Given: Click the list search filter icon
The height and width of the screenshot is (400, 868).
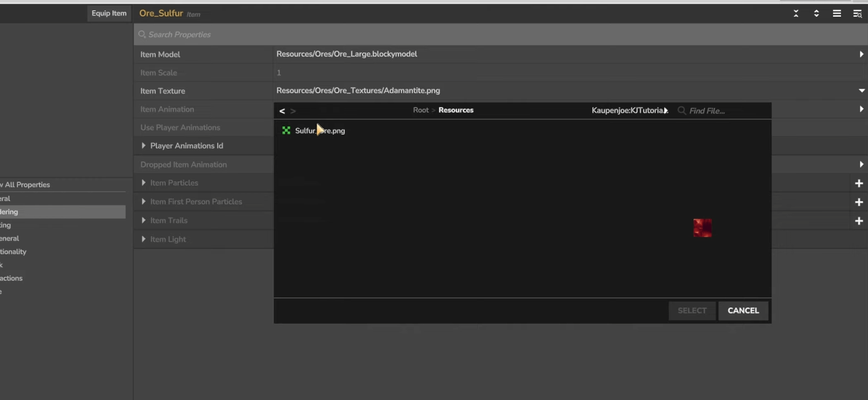Looking at the screenshot, I should 857,14.
